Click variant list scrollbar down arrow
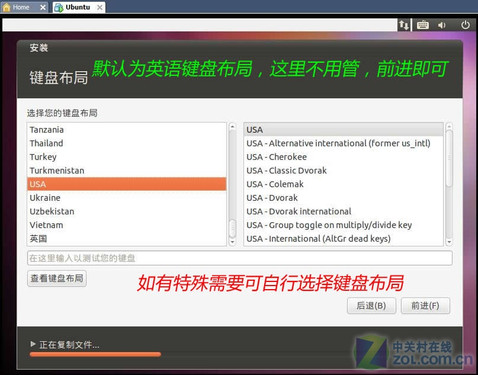The image size is (478, 375). [449, 242]
